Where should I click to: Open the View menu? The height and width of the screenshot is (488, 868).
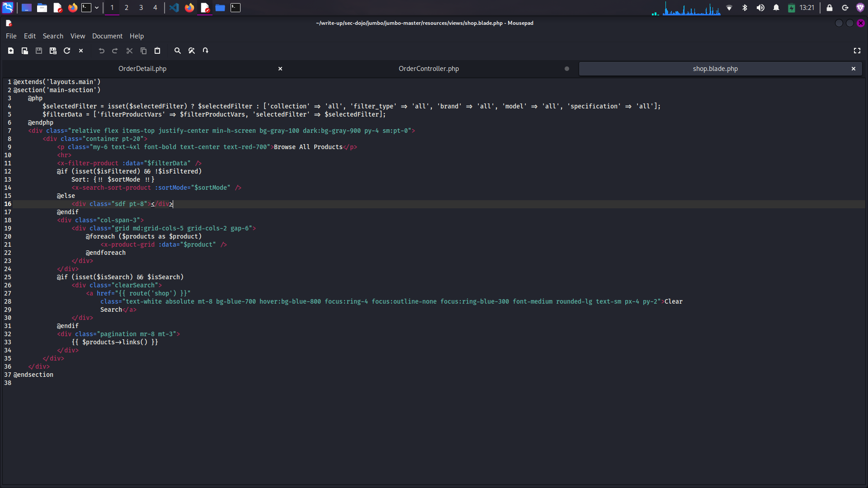click(77, 36)
